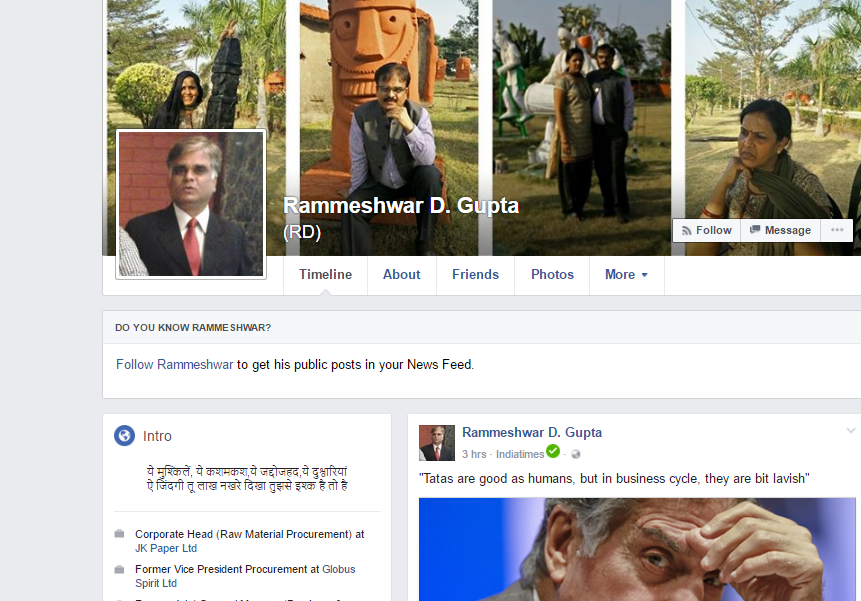Click the profile name on the cover
The width and height of the screenshot is (861, 601).
click(401, 206)
